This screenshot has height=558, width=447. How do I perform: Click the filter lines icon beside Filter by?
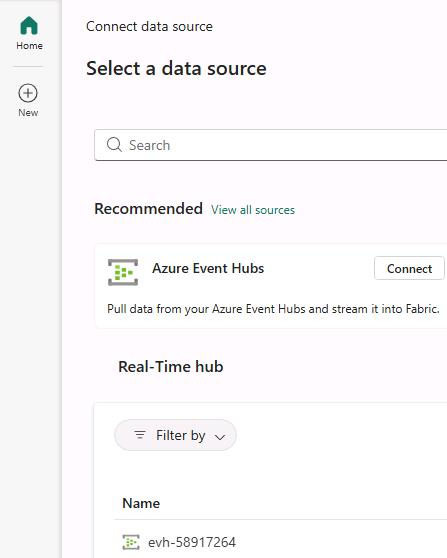(x=140, y=435)
